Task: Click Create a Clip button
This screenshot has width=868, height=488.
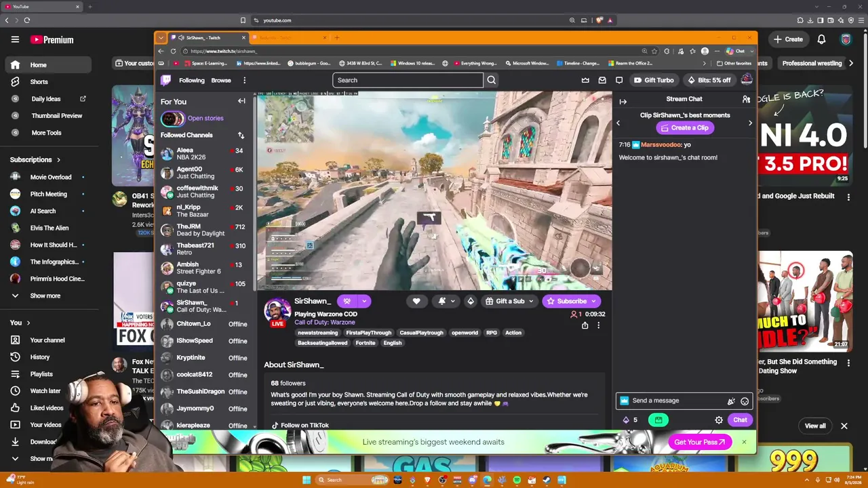Action: 684,127
